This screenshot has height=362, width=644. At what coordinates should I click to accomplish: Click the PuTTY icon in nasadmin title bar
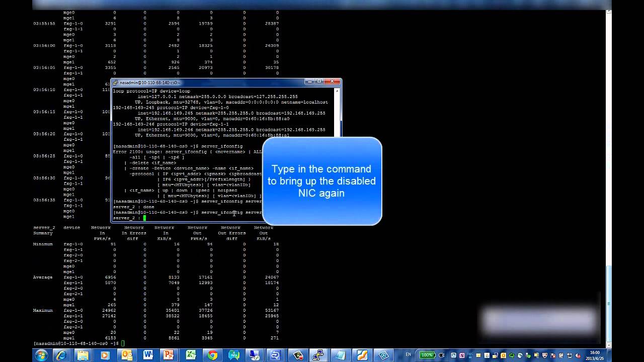point(115,82)
